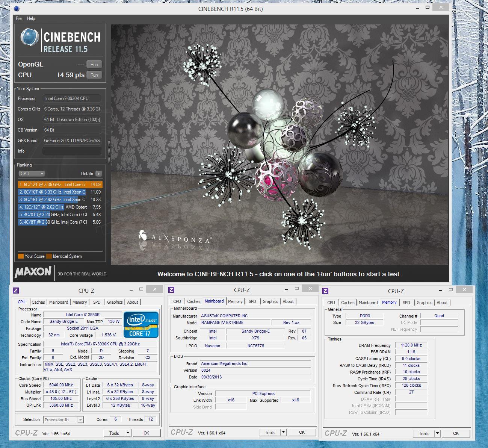The image size is (488, 448).
Task: Click the Multiplier x 48.0 value
Action: (x=61, y=392)
